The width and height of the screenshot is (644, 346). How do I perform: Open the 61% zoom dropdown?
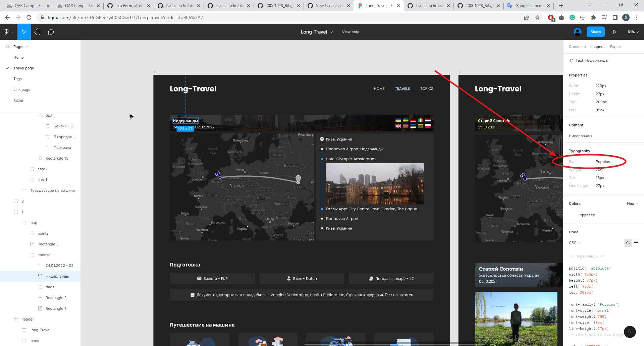coord(633,32)
